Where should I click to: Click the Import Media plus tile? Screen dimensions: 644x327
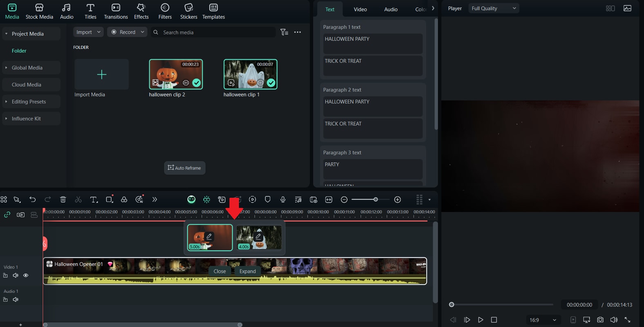click(x=101, y=74)
